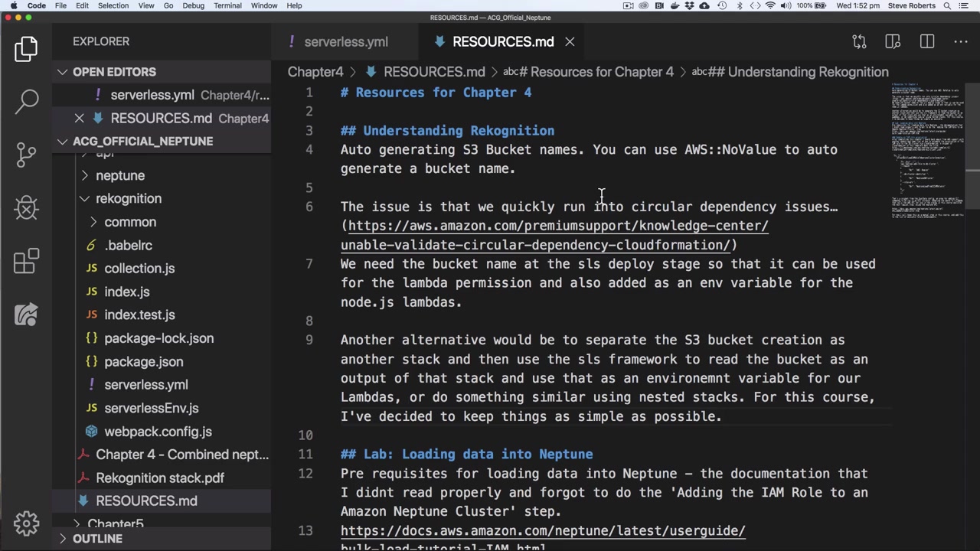Screen dimensions: 980x551
Task: Click the Bluetooth menu bar icon
Action: pos(739,5)
